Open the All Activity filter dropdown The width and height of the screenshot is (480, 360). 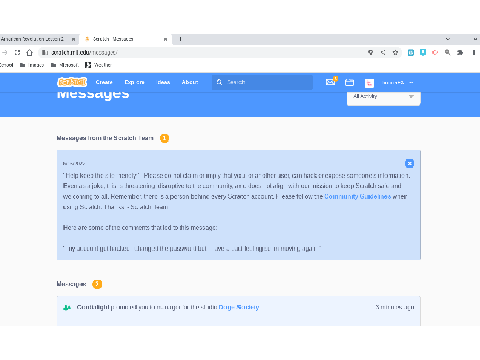click(x=384, y=97)
